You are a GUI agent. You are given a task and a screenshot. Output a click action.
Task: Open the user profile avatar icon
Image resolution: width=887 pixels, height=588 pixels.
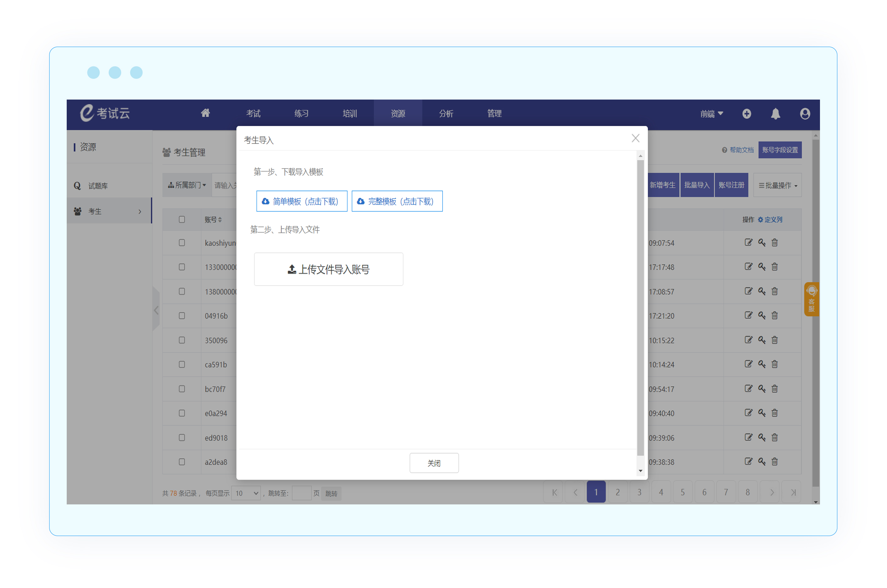tap(805, 114)
